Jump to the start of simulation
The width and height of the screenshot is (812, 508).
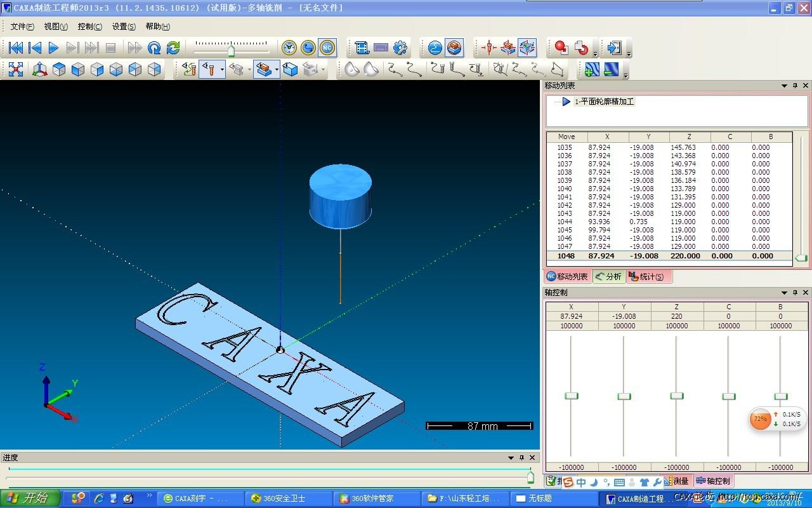pyautogui.click(x=16, y=48)
